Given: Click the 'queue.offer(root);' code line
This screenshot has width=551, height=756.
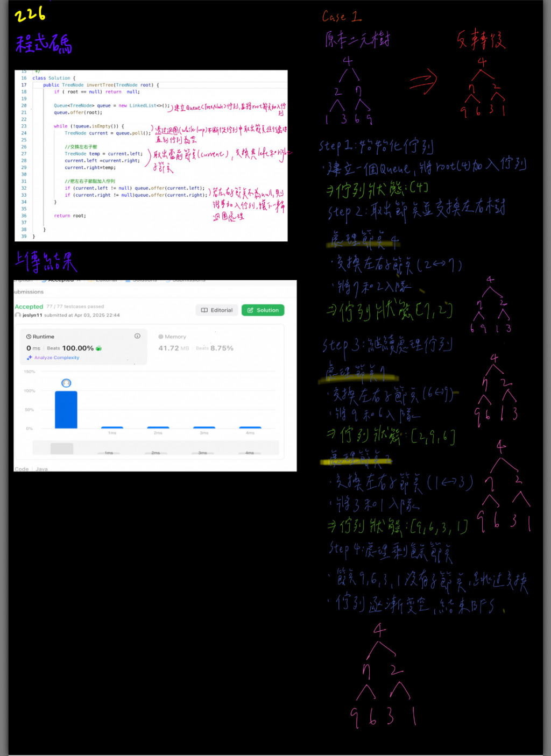Looking at the screenshot, I should tap(78, 112).
